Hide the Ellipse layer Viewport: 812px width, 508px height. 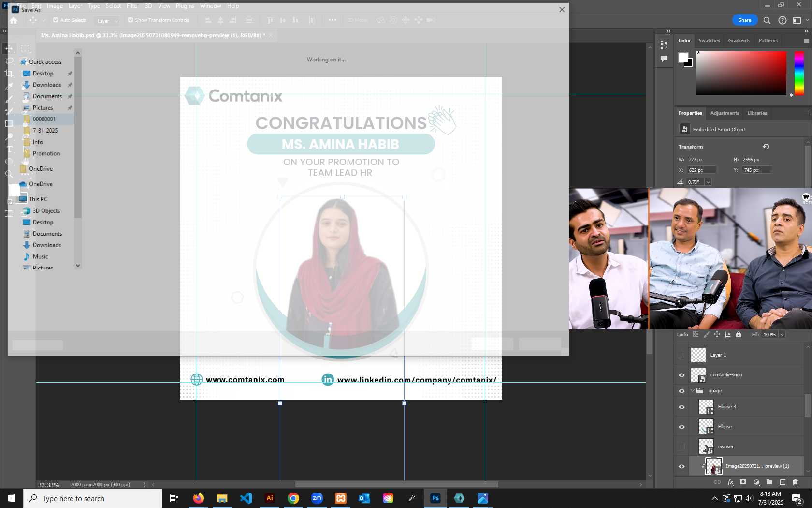point(681,427)
